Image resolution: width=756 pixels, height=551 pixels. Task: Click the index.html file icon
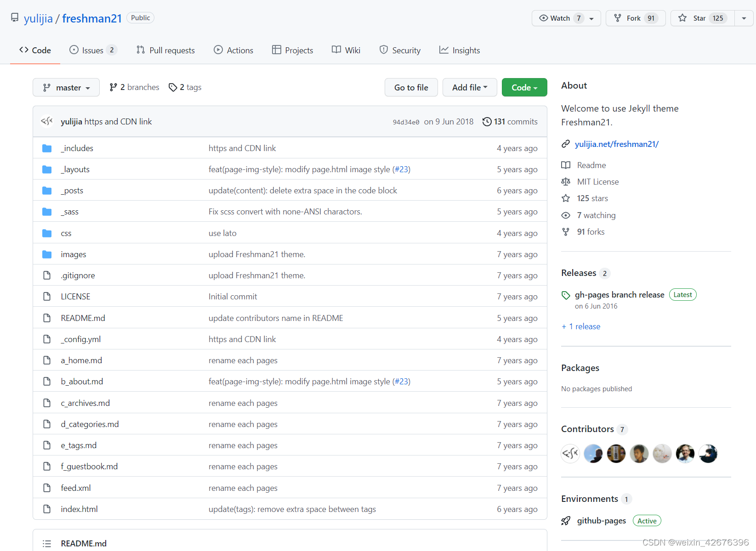[x=47, y=509]
